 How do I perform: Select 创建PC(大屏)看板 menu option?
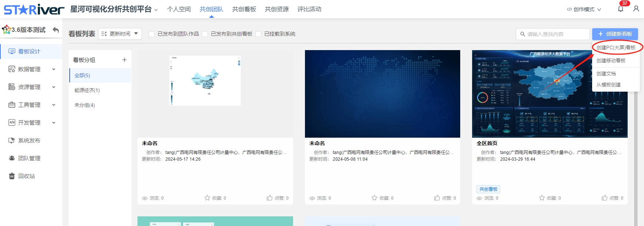click(x=616, y=48)
